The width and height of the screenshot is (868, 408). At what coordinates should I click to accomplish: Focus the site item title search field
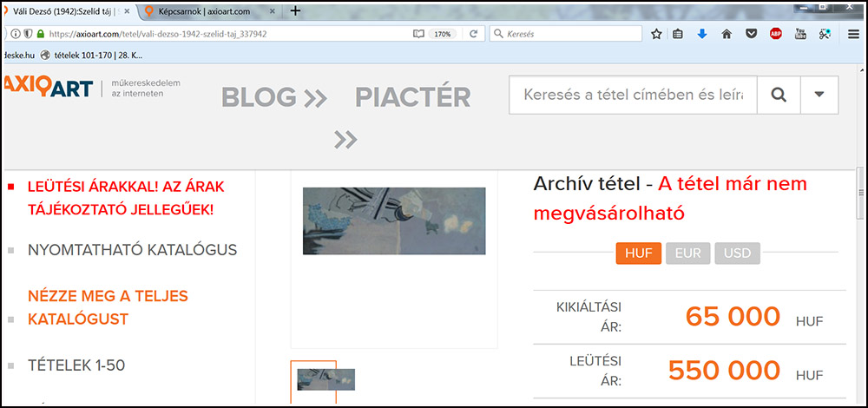tap(633, 95)
